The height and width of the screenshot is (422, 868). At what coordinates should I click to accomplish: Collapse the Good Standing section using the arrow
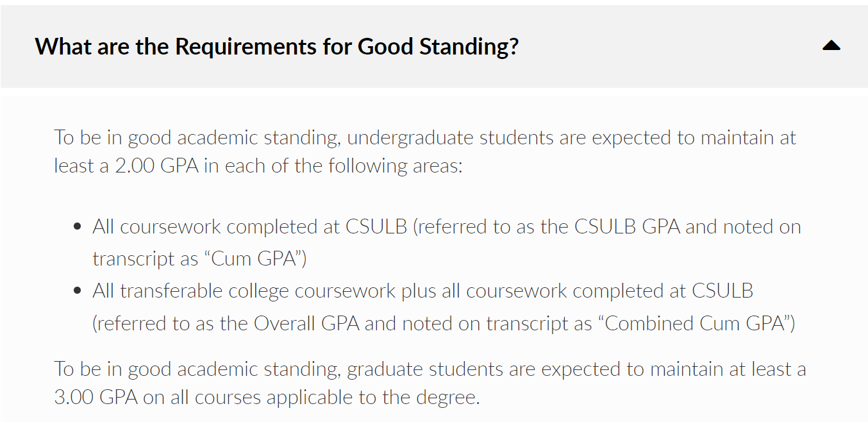(x=831, y=46)
